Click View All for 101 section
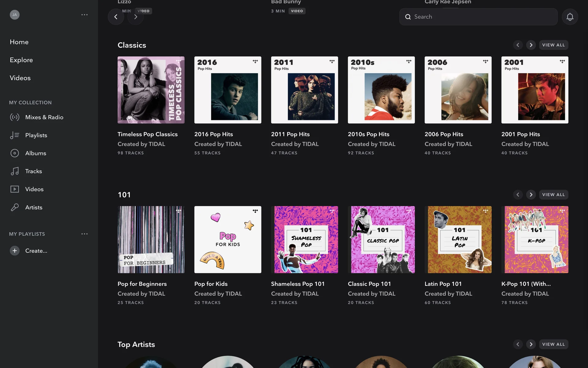588x368 pixels. pyautogui.click(x=553, y=195)
